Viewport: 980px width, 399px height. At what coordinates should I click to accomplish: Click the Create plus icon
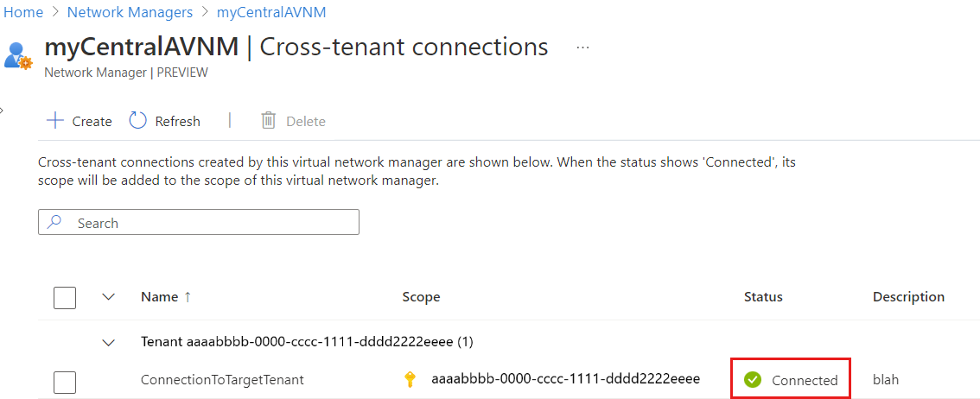click(x=55, y=121)
